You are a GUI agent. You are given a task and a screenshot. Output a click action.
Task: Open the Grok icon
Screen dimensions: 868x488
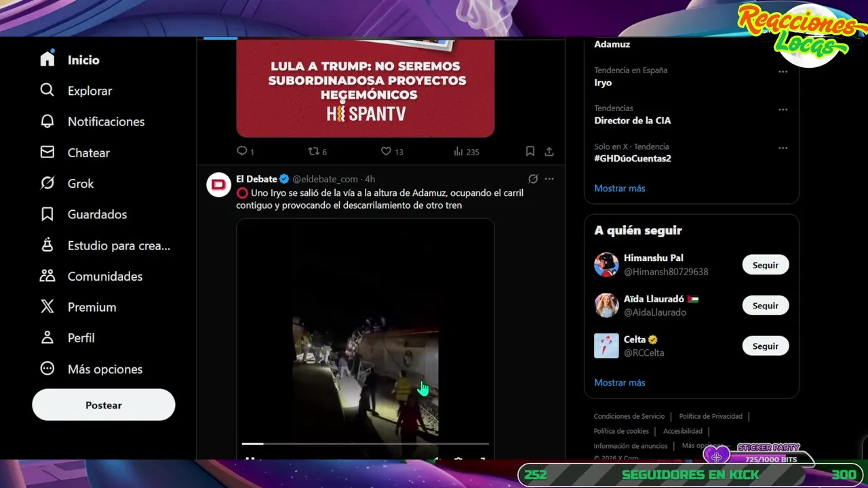(47, 183)
